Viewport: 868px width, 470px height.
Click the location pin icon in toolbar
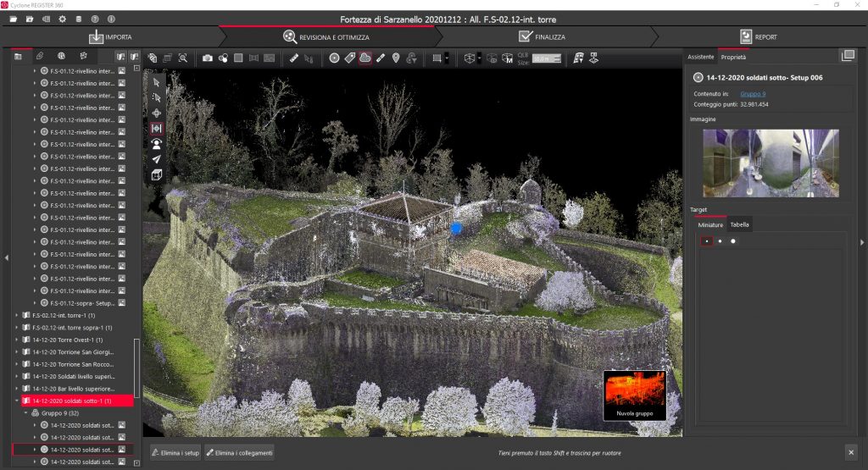tap(395, 58)
